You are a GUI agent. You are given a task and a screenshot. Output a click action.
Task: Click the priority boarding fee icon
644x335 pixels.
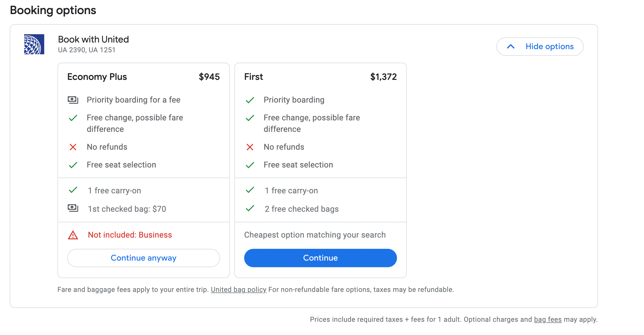tap(73, 100)
